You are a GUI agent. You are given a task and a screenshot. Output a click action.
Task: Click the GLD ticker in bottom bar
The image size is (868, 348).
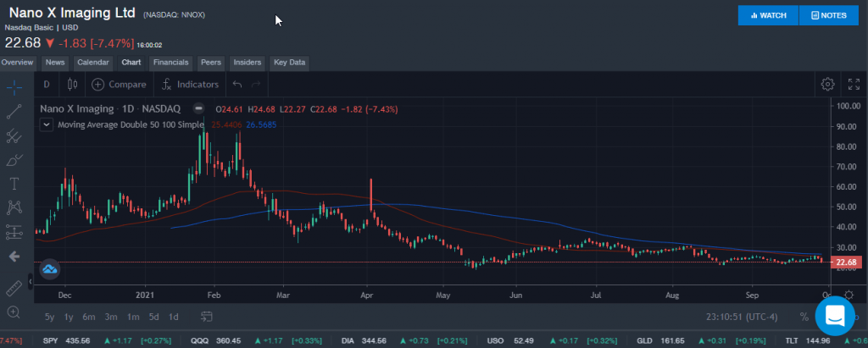pyautogui.click(x=645, y=341)
